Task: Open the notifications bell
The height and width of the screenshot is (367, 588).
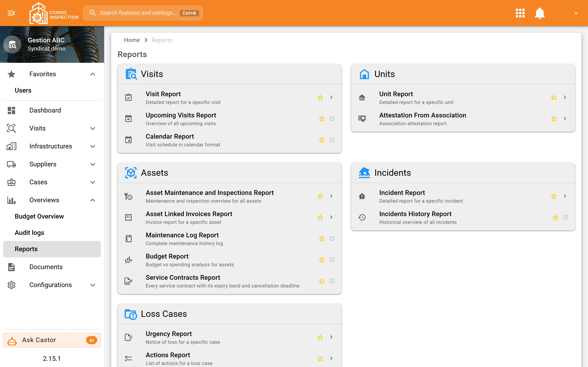Action: 540,13
